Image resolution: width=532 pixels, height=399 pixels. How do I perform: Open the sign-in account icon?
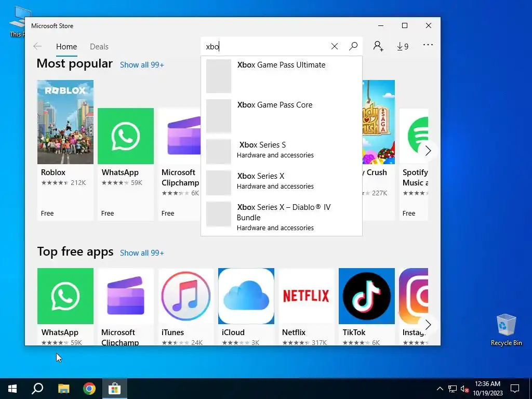378,46
